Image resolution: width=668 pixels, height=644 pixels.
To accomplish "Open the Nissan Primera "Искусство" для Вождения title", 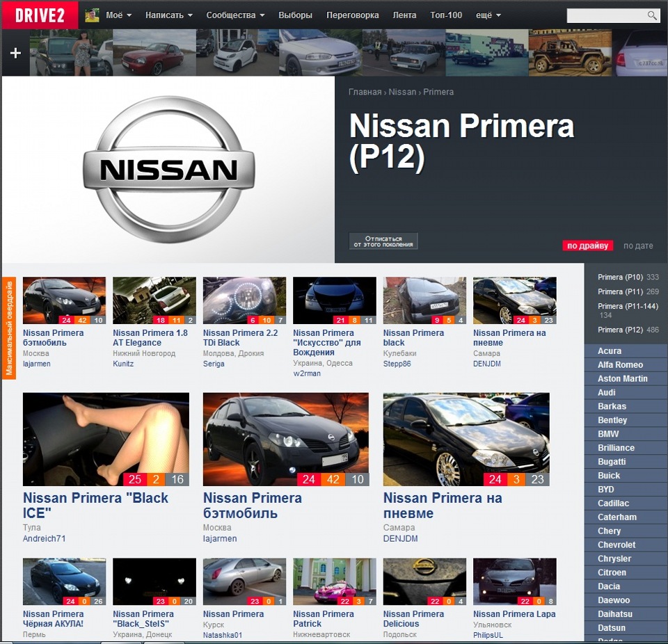I will pyautogui.click(x=327, y=342).
